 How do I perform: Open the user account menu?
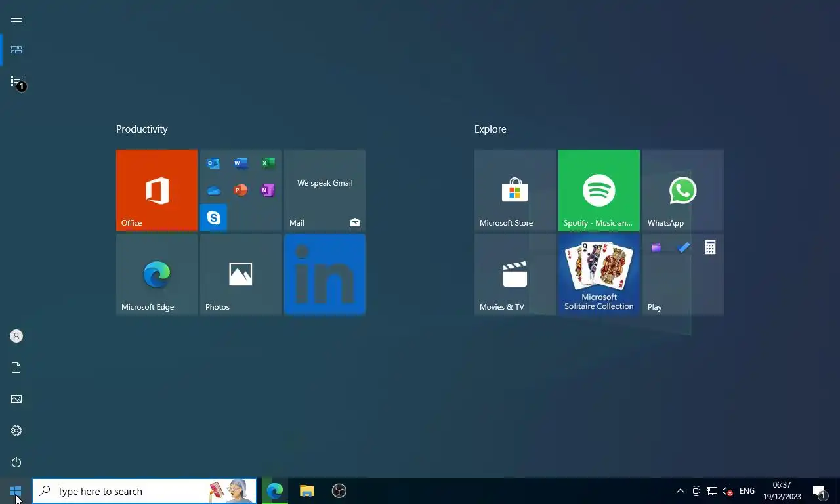pos(16,336)
